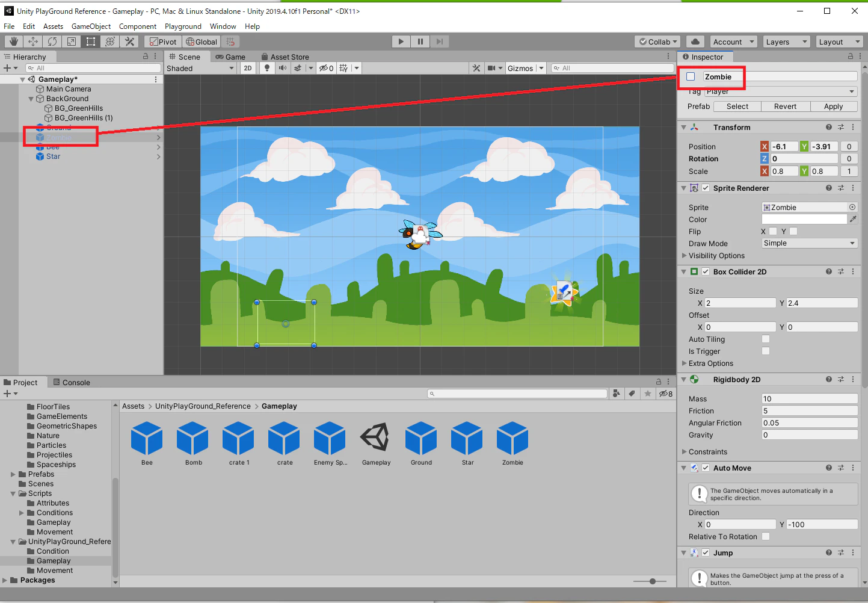
Task: Disable the Box Collider 2D component checkbox
Action: pyautogui.click(x=706, y=271)
